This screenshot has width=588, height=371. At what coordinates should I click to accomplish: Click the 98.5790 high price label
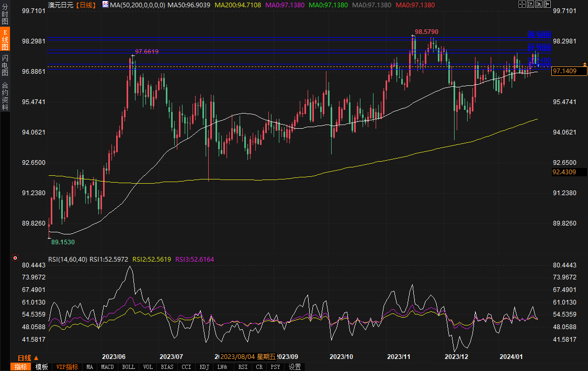[x=426, y=32]
